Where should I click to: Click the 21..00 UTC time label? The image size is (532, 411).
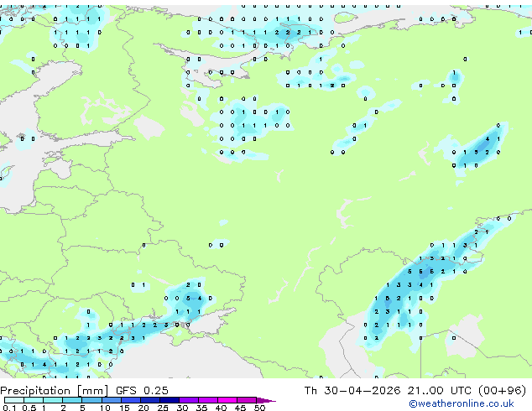tap(440, 390)
